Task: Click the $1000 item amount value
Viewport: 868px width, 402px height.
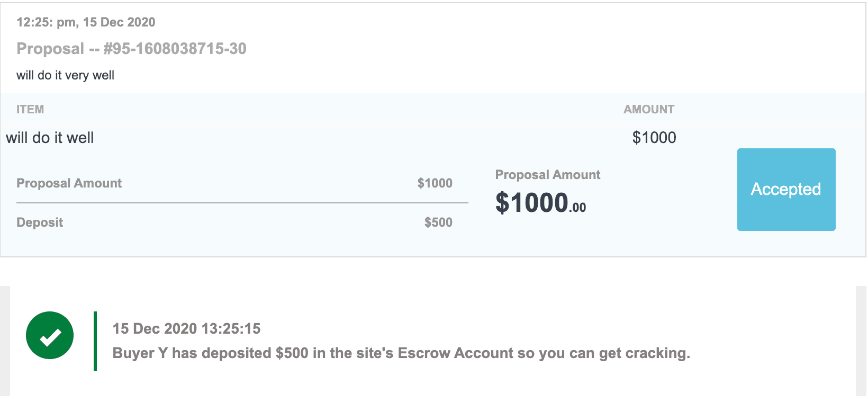Action: pyautogui.click(x=654, y=138)
